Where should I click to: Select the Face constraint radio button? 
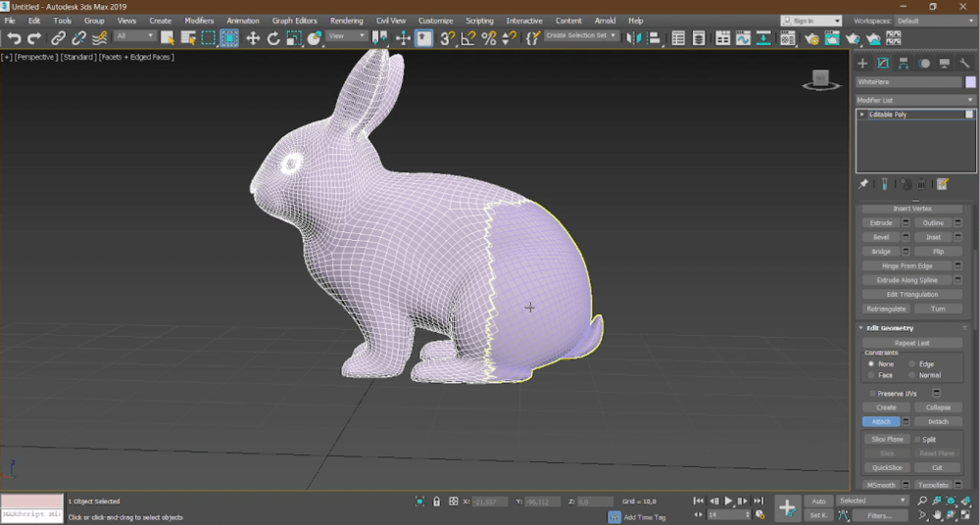coord(870,375)
